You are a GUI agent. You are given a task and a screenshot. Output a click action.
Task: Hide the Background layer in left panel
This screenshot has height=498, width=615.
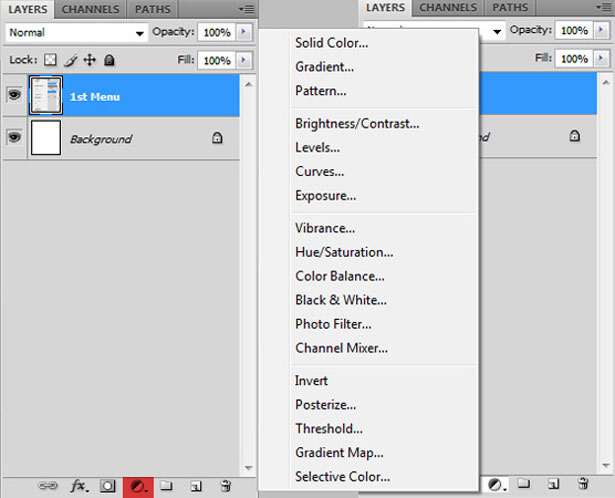pyautogui.click(x=14, y=137)
